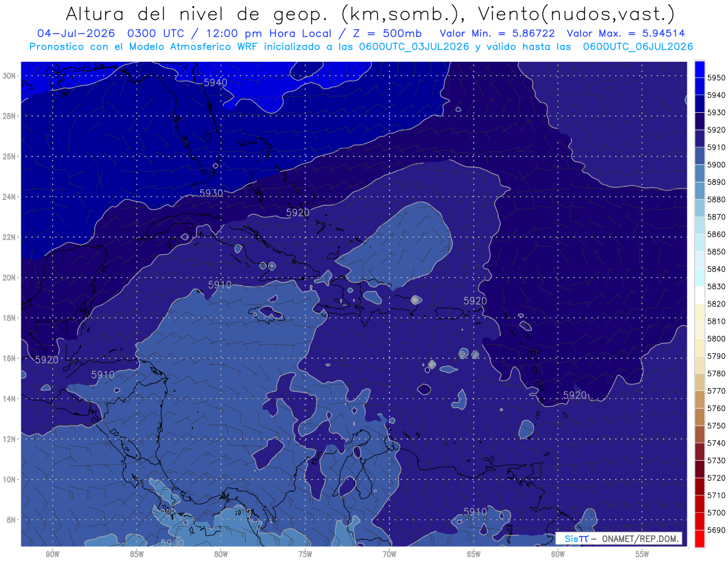This screenshot has width=728, height=562.
Task: Click the SisTT ONAMET/REP.DOM. logo box
Action: [618, 538]
